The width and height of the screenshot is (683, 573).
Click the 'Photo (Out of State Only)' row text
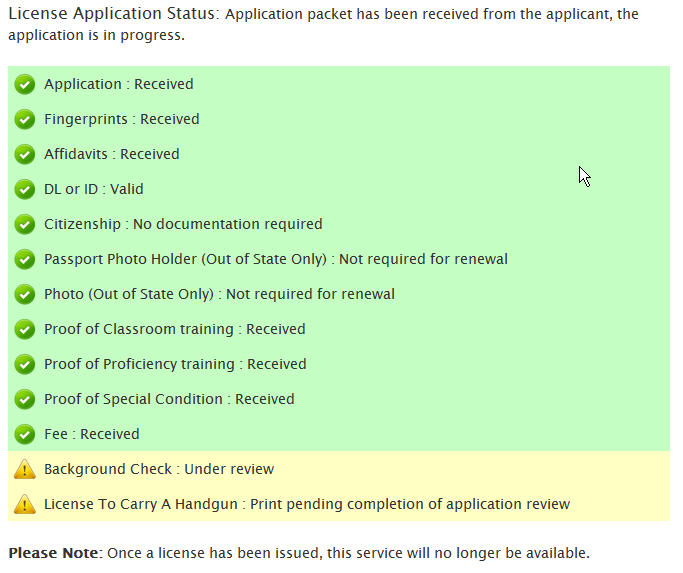[219, 294]
